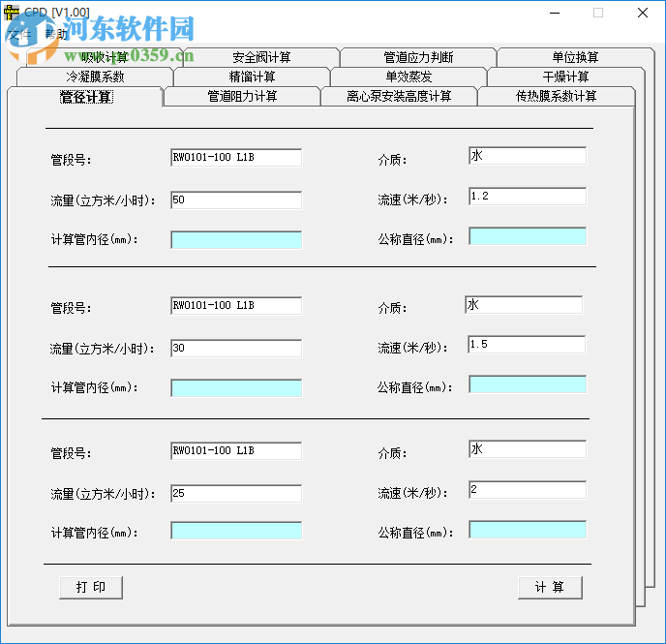This screenshot has width=666, height=644.
Task: Click second section 公称直径 result field
Action: coord(528,384)
